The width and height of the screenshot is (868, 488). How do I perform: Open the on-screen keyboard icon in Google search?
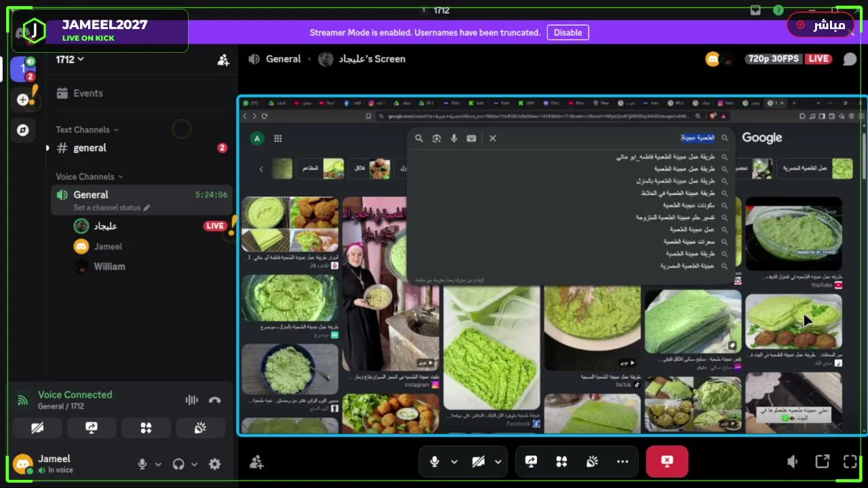pos(472,138)
